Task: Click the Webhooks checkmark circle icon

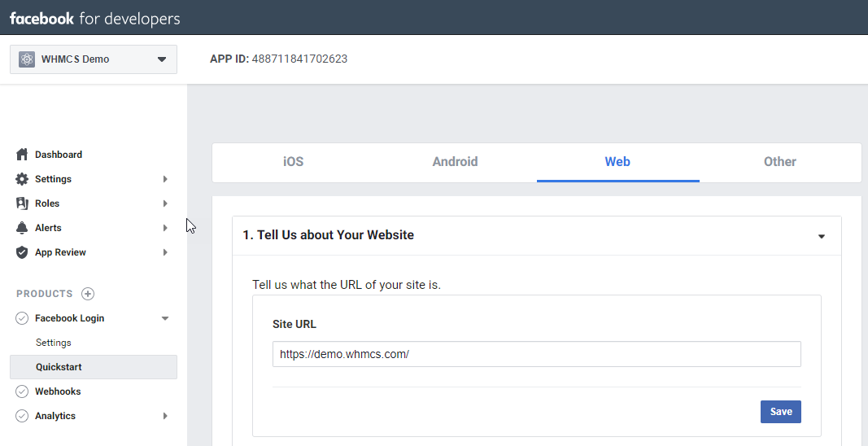Action: tap(22, 391)
